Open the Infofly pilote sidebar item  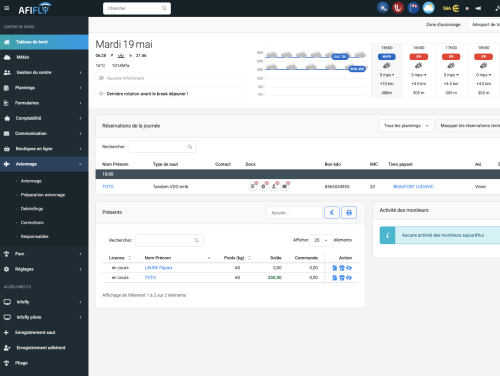point(44,317)
